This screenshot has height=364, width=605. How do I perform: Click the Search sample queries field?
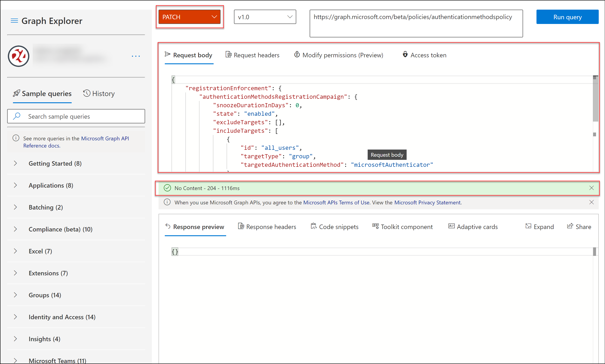tap(76, 116)
